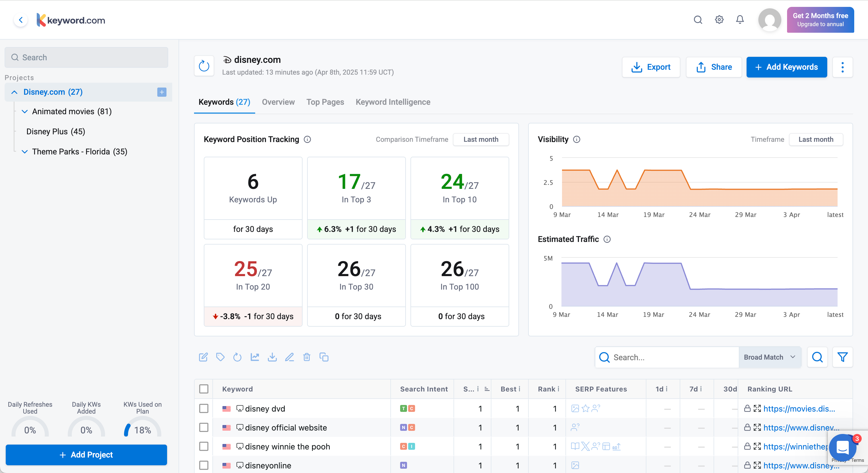Click the sidebar project Search field
Image resolution: width=868 pixels, height=473 pixels.
[x=86, y=57]
